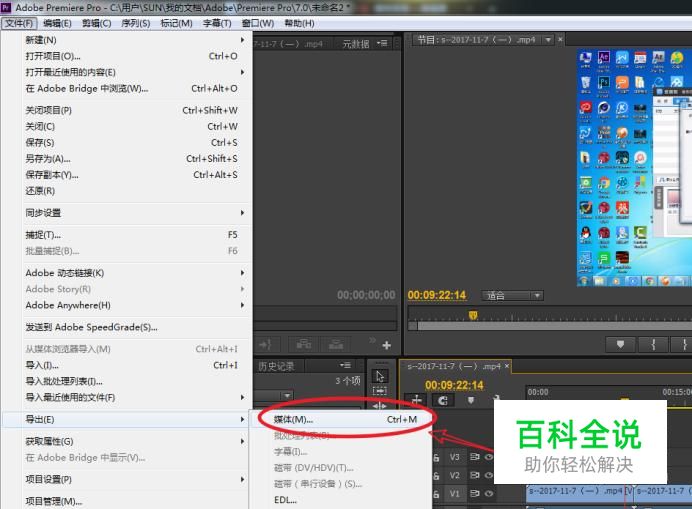Choose 导入(I)... in File menu

(x=126, y=365)
